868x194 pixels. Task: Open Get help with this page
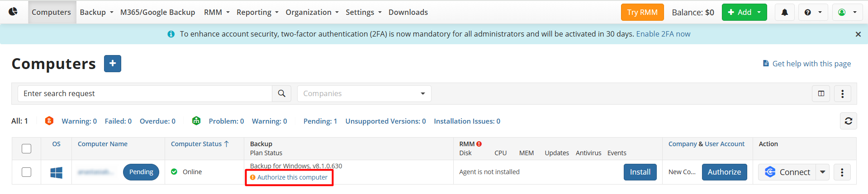pyautogui.click(x=811, y=64)
